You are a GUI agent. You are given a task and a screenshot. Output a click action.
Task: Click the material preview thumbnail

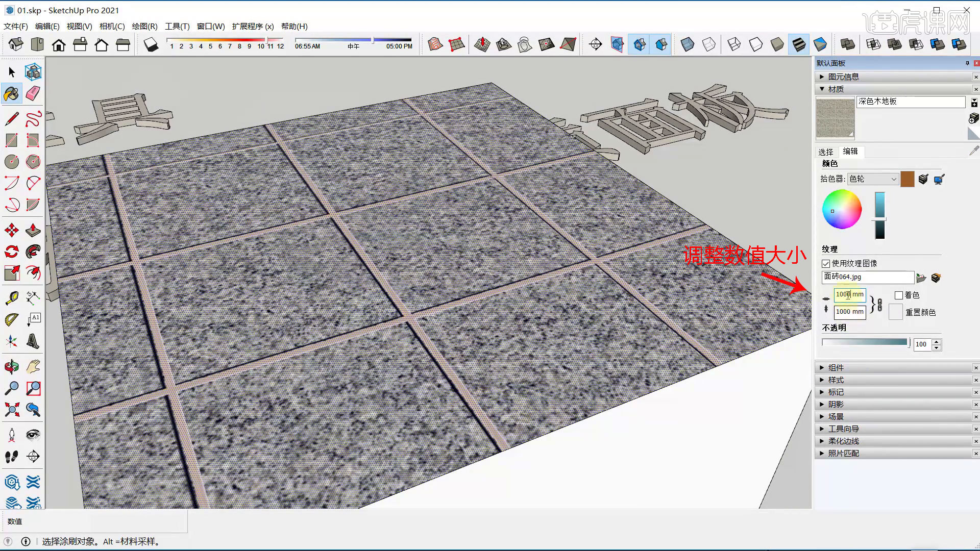[x=835, y=118]
